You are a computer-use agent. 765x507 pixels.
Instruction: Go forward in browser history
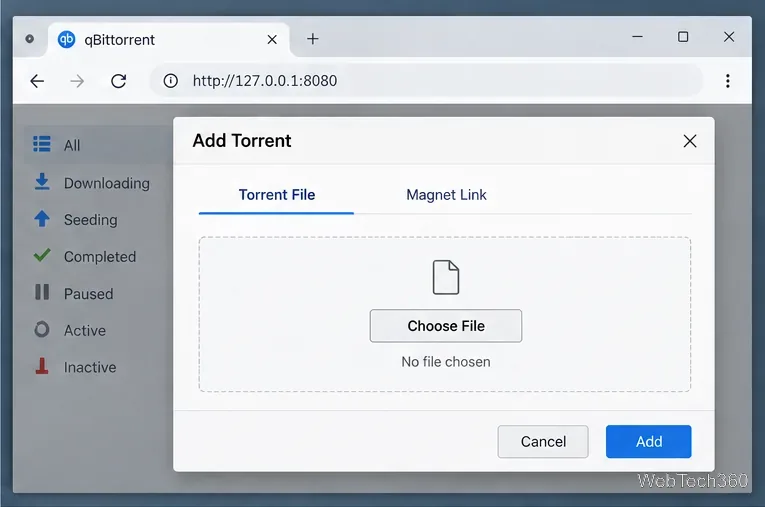77,81
